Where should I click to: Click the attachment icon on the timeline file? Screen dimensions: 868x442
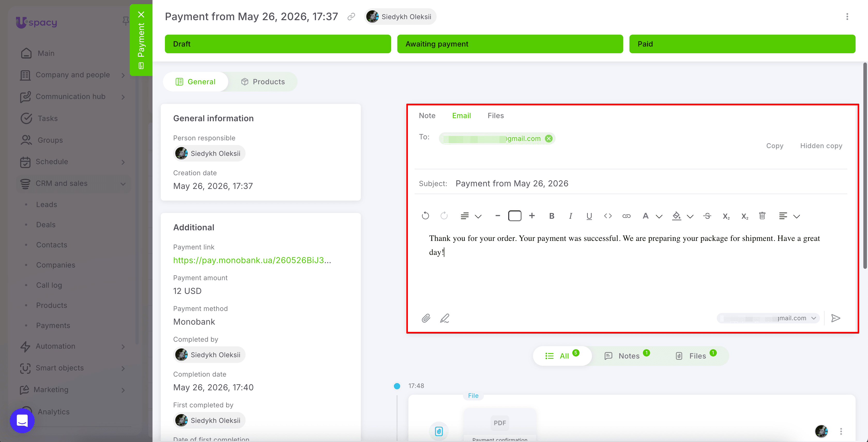click(x=439, y=431)
